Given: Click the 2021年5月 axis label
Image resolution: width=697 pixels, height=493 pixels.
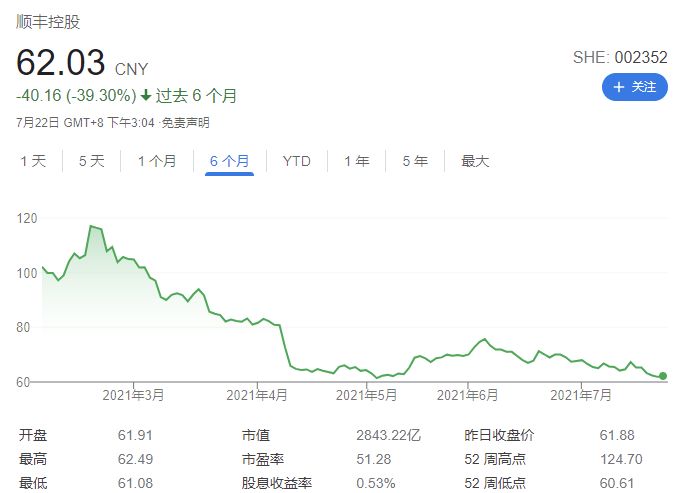Looking at the screenshot, I should click(366, 395).
